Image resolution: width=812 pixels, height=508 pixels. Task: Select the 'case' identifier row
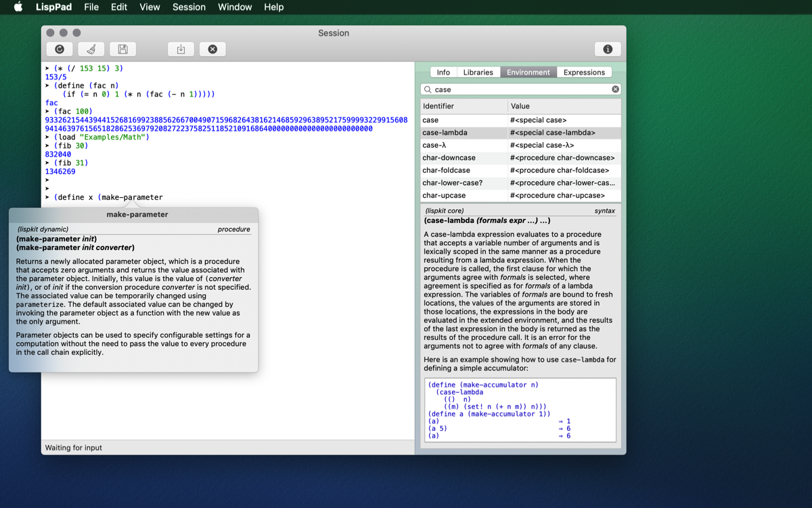520,120
